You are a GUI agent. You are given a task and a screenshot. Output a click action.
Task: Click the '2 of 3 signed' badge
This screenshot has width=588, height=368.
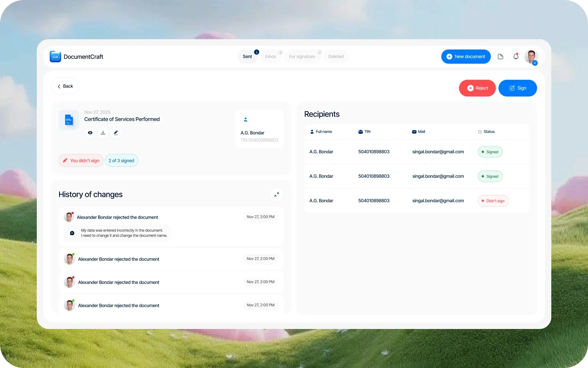[x=121, y=160]
